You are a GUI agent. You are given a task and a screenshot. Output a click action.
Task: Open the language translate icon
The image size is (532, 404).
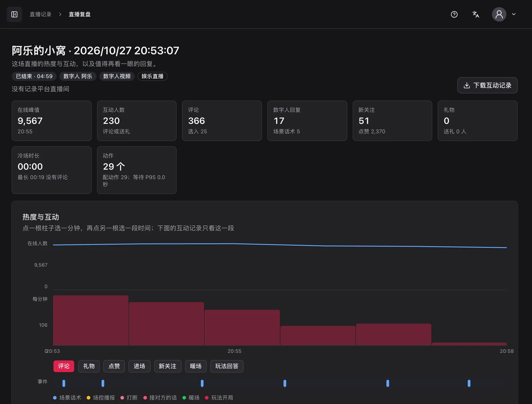(x=476, y=14)
